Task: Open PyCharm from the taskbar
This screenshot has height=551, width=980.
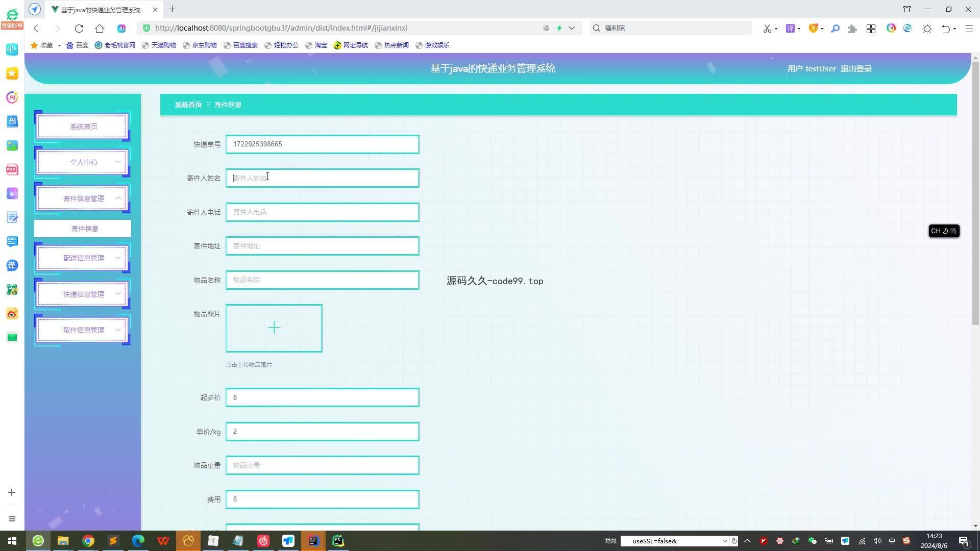Action: click(x=338, y=541)
